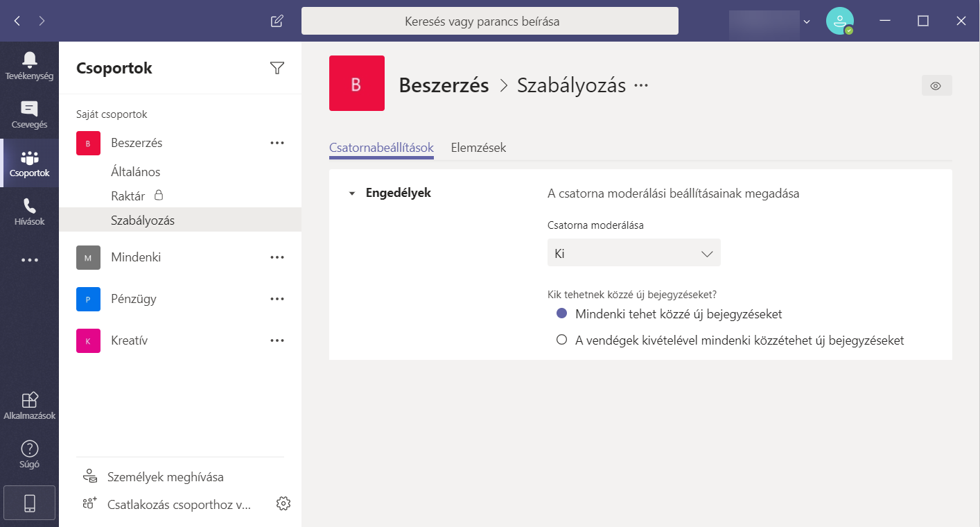
Task: Toggle the channel eye visibility button
Action: click(x=936, y=85)
